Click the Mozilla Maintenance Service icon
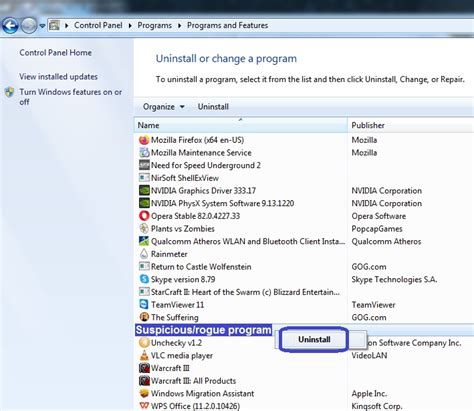 [x=144, y=153]
